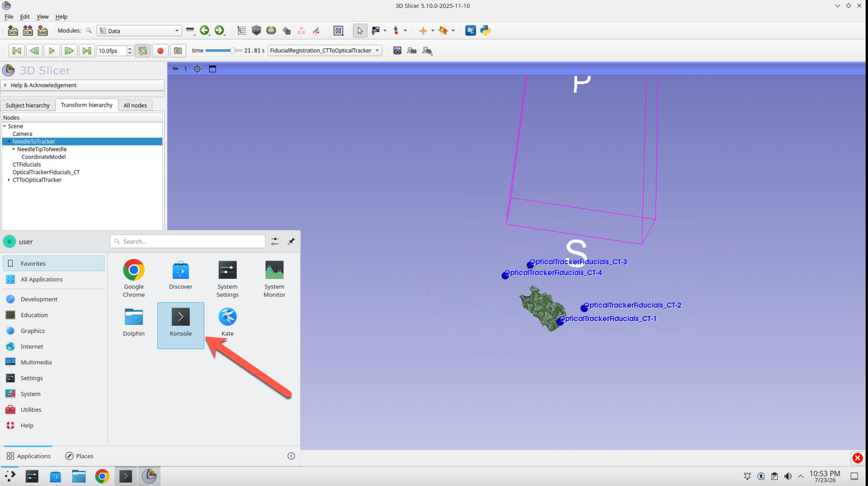This screenshot has height=486, width=868.
Task: Switch to the Subject hierarchy tab
Action: coord(28,105)
